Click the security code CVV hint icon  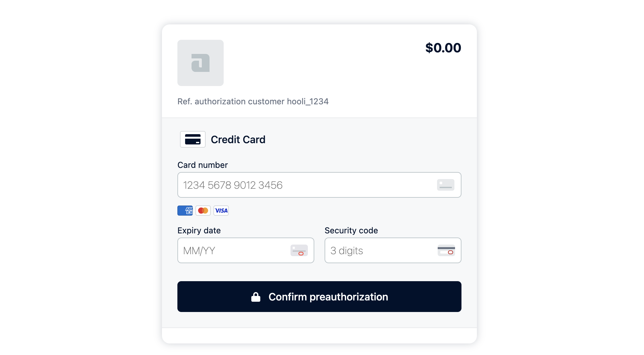click(446, 250)
